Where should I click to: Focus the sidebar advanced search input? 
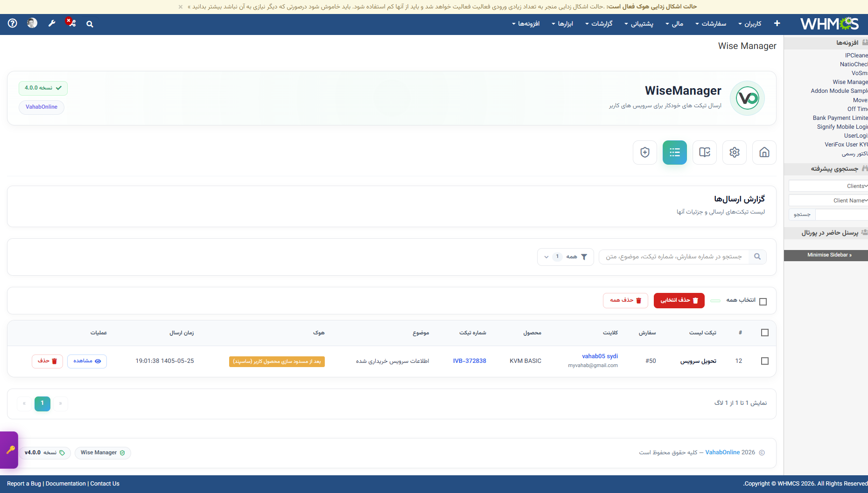pos(842,215)
